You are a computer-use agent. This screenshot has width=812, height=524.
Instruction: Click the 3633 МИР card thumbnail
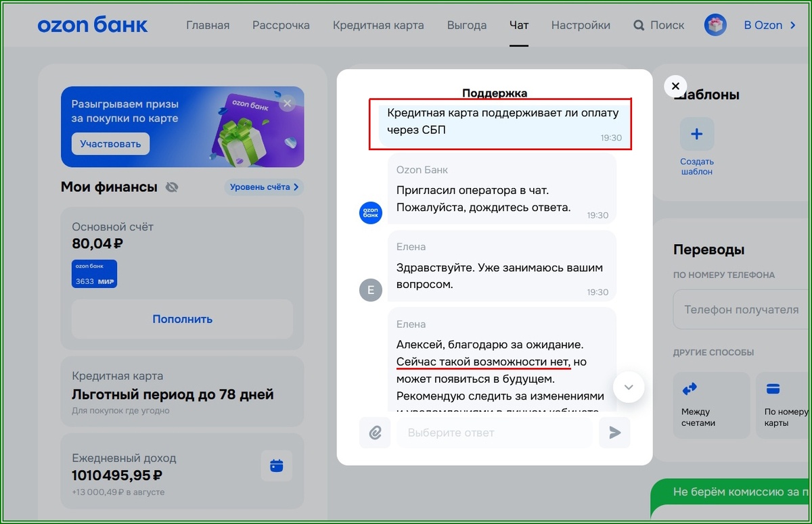pos(94,274)
